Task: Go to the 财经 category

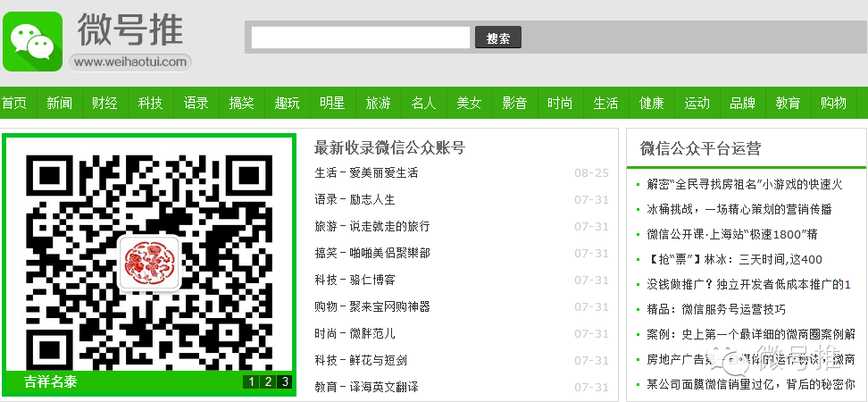Action: [104, 103]
